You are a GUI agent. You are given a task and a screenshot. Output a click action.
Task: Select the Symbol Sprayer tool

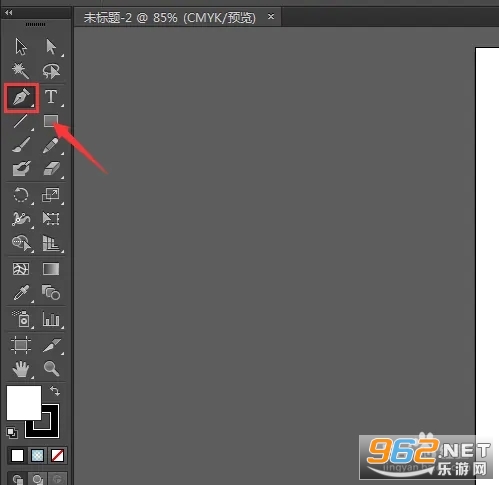[21, 319]
